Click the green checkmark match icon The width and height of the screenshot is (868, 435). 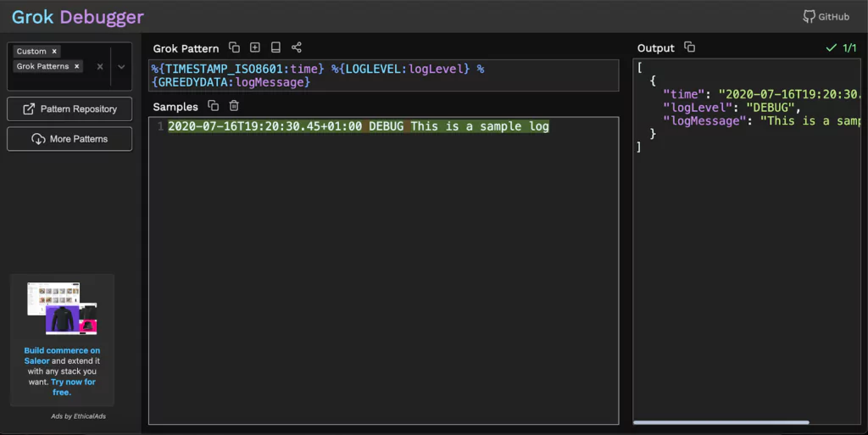831,48
